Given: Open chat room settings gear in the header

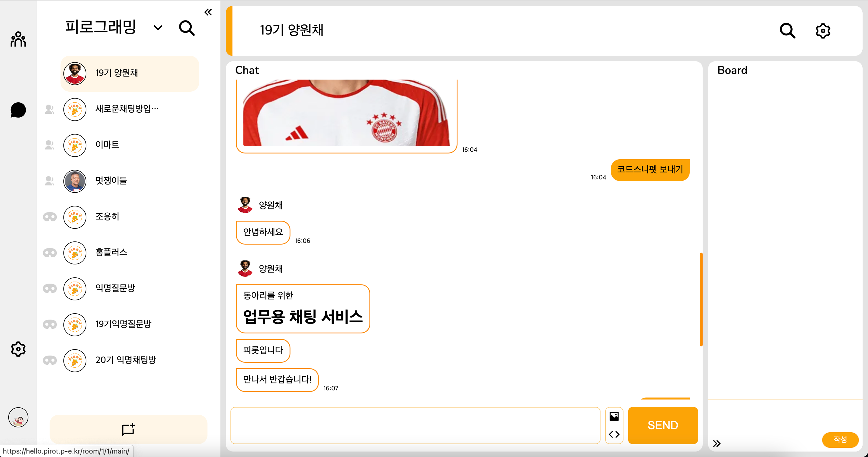Looking at the screenshot, I should [x=823, y=31].
